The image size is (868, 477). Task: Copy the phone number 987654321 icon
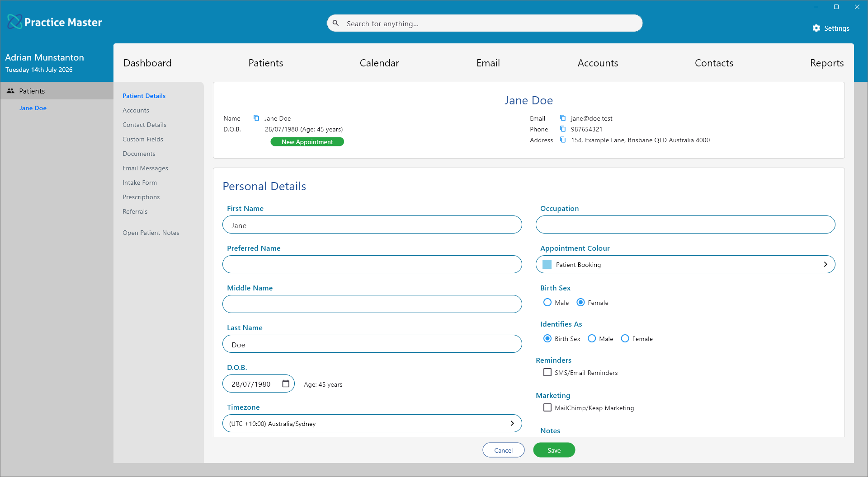click(x=563, y=129)
